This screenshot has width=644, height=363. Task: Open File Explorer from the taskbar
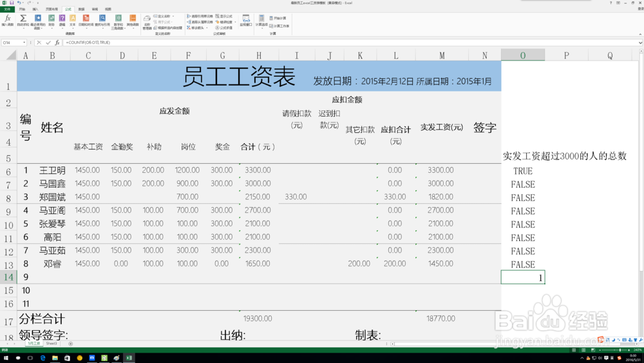pos(55,358)
